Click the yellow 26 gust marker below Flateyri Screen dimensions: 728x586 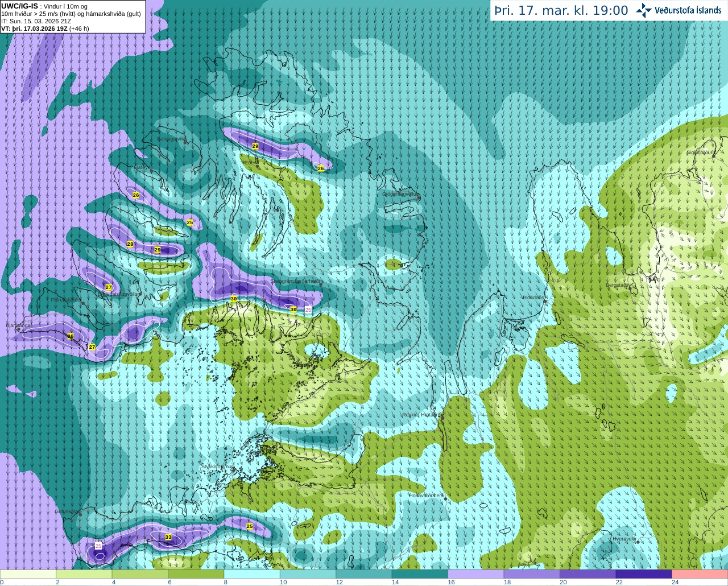(x=136, y=195)
